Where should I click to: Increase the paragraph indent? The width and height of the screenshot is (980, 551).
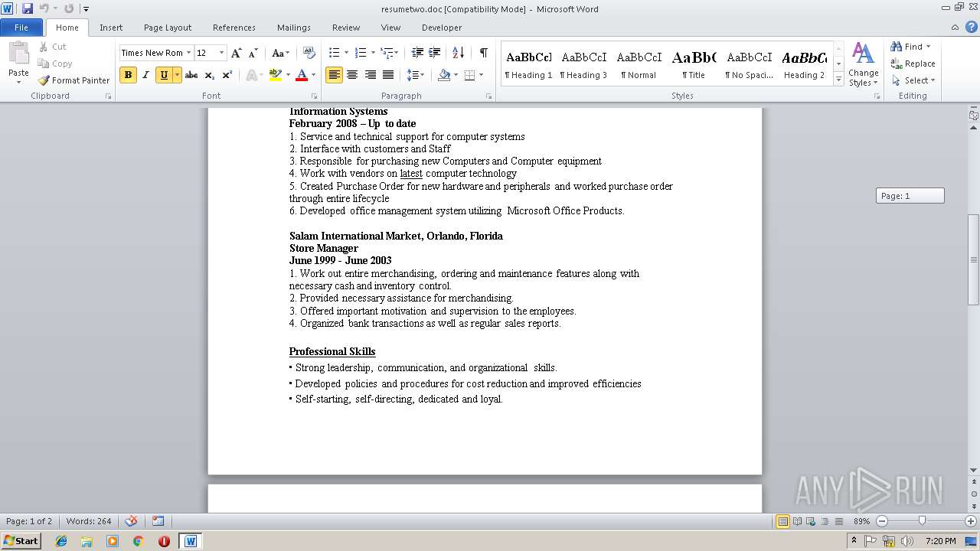click(x=434, y=53)
